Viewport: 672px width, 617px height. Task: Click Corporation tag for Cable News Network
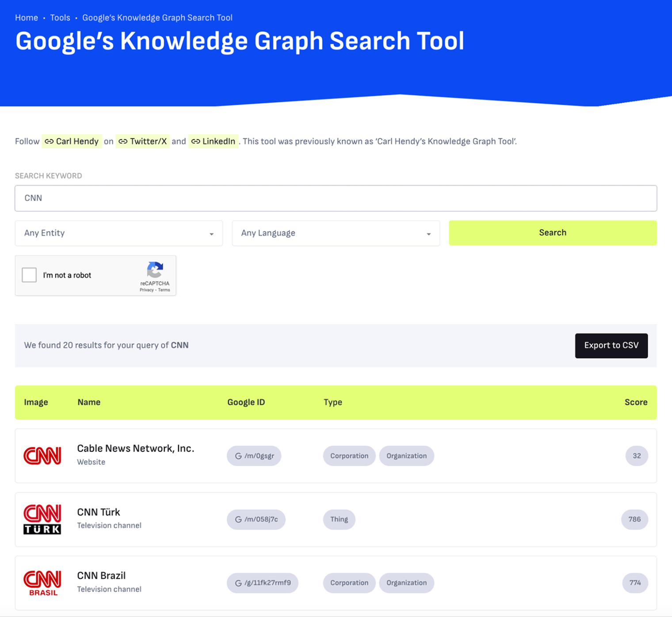(349, 456)
